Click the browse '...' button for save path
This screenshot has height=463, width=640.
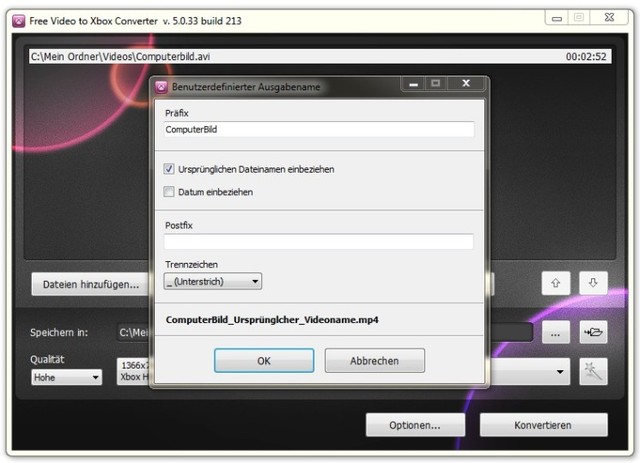(x=555, y=332)
